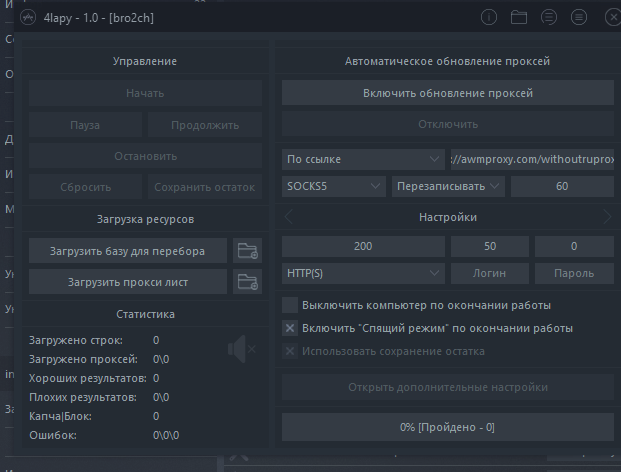Image resolution: width=621 pixels, height=472 pixels.
Task: Click the 'Остановить' button
Action: (x=145, y=156)
